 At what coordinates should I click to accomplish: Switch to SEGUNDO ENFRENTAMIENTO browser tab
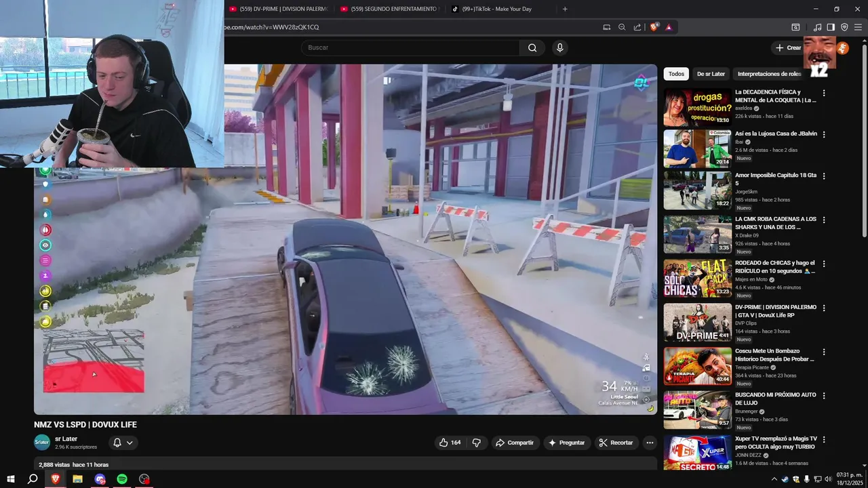point(390,9)
